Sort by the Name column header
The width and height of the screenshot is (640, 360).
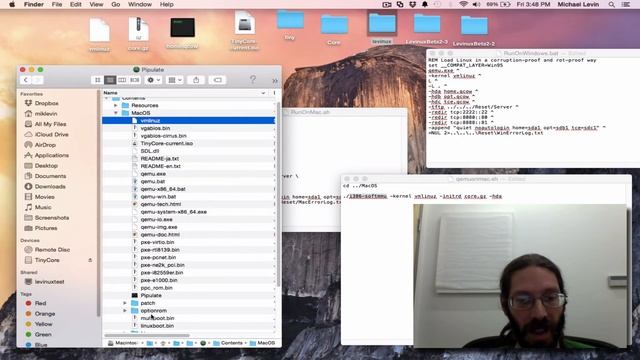(x=184, y=93)
